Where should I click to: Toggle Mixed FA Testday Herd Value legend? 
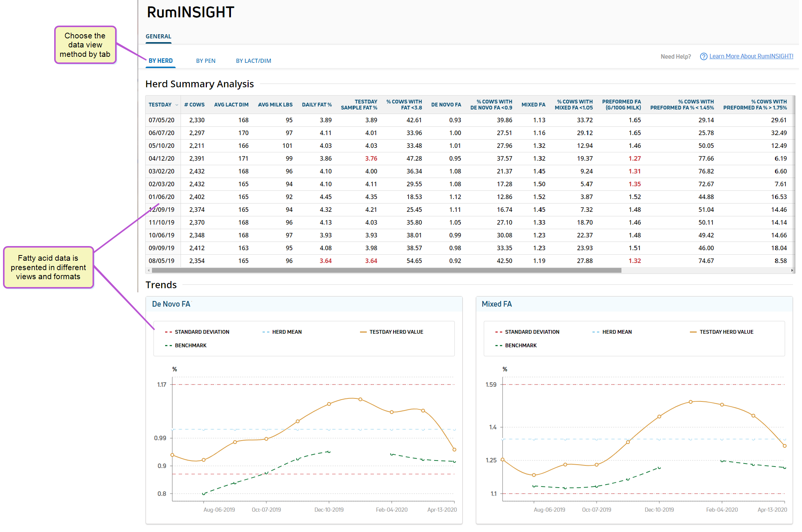[x=721, y=332]
